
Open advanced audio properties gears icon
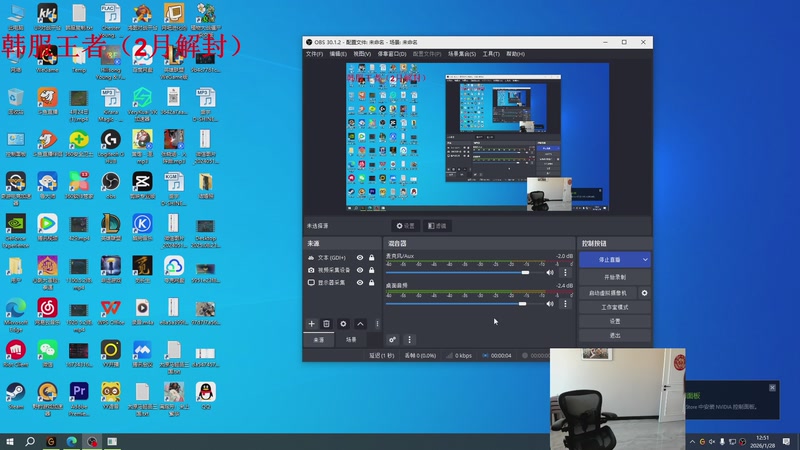point(392,340)
